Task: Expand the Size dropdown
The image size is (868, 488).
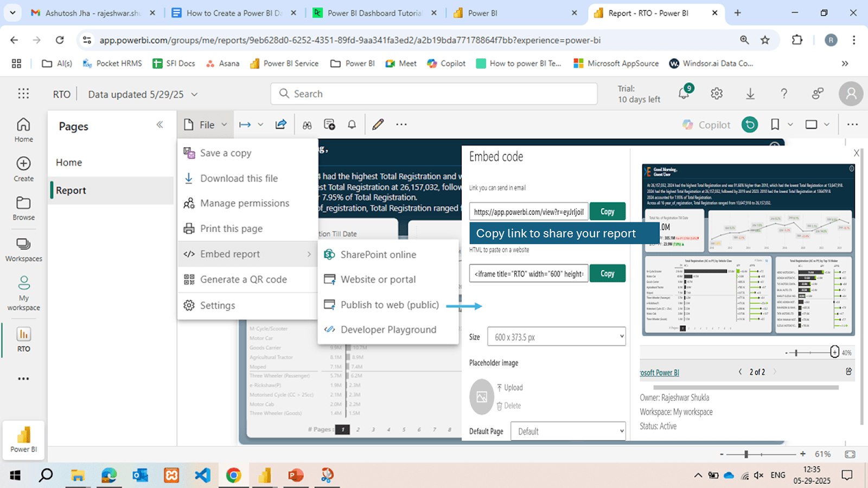Action: tap(556, 337)
